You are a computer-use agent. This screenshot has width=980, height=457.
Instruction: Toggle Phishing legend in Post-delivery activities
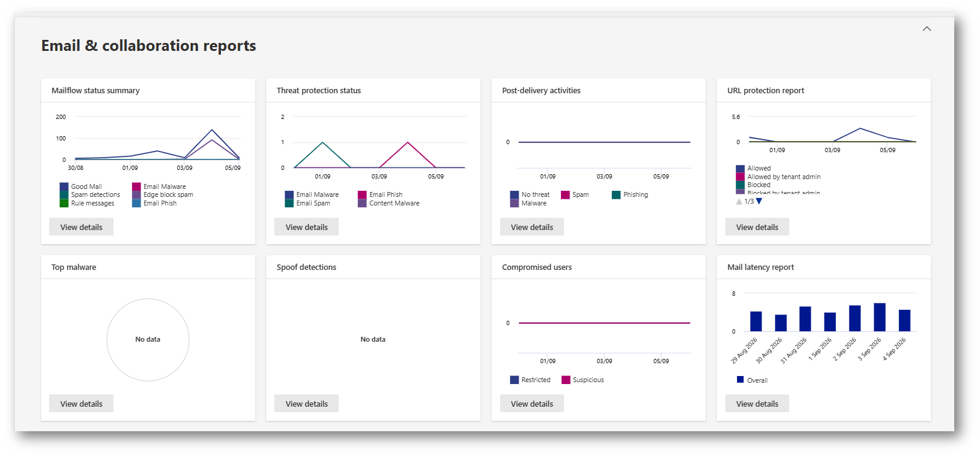point(630,194)
